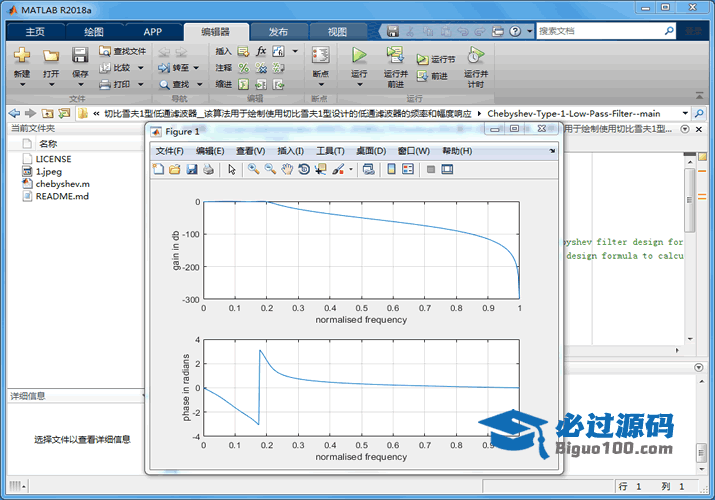Click the 转至 (Go To) button
The width and height of the screenshot is (715, 500).
[x=174, y=68]
